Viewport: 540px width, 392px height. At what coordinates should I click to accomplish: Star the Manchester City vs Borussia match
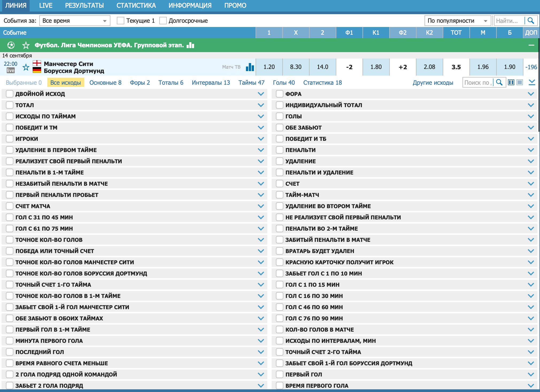coord(26,67)
